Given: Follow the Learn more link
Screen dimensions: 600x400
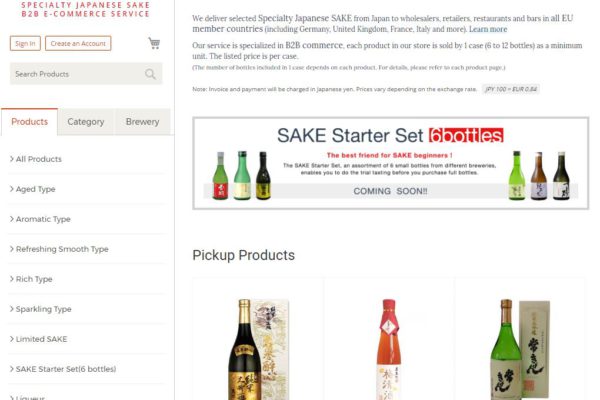Looking at the screenshot, I should (488, 29).
